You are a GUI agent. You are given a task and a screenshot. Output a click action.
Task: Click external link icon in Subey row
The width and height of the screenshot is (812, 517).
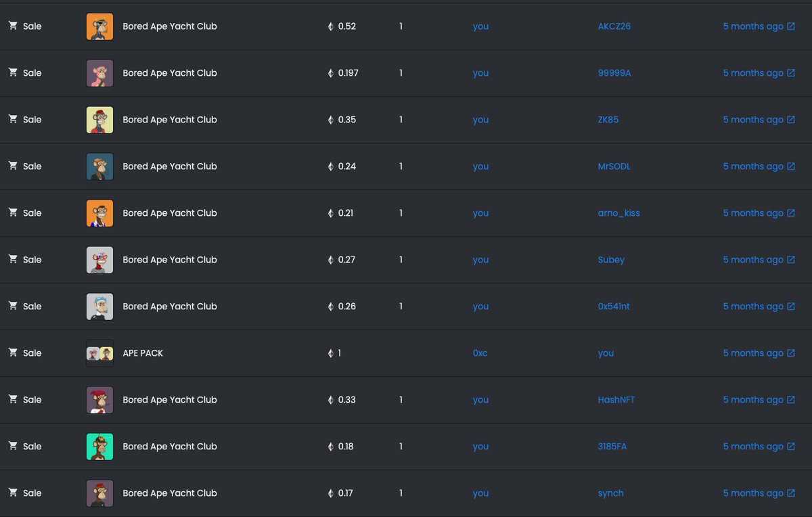[791, 260]
